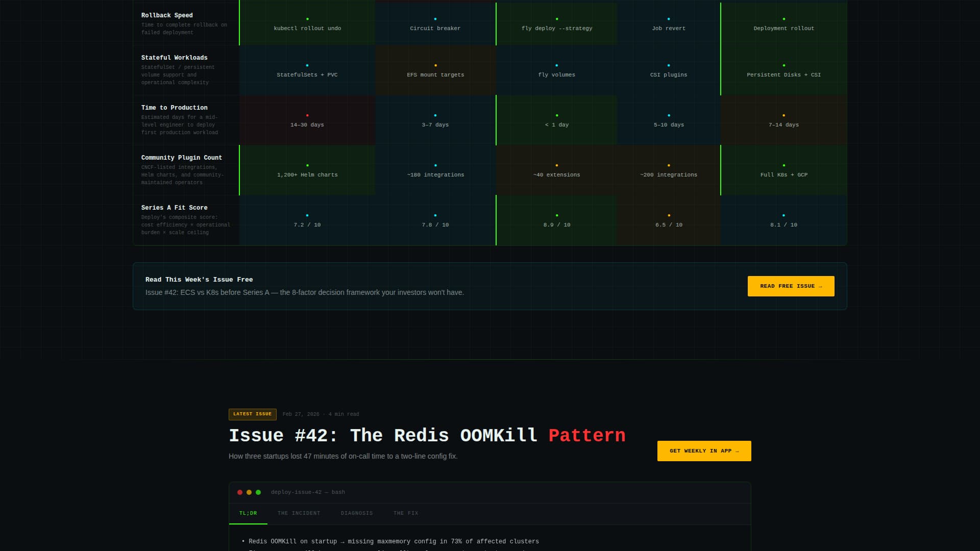Click 'Read This Week's Issue Free' heading

199,280
